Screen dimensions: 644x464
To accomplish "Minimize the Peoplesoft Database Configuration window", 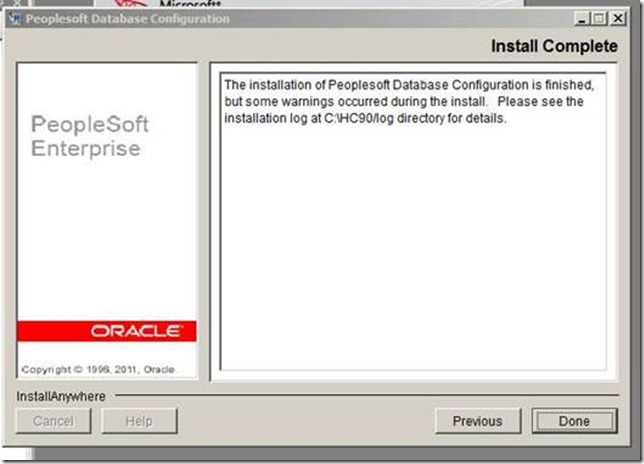I will click(x=582, y=18).
